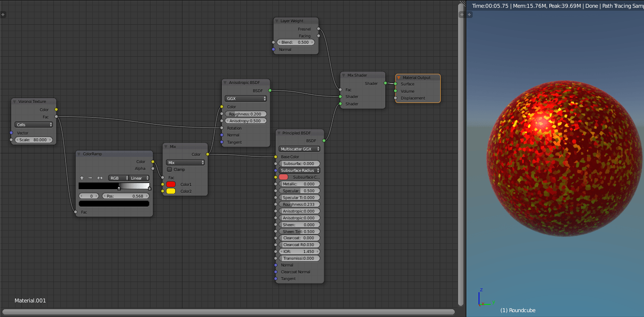Collapse the Layer Weight node triangle
644x317 pixels.
278,21
